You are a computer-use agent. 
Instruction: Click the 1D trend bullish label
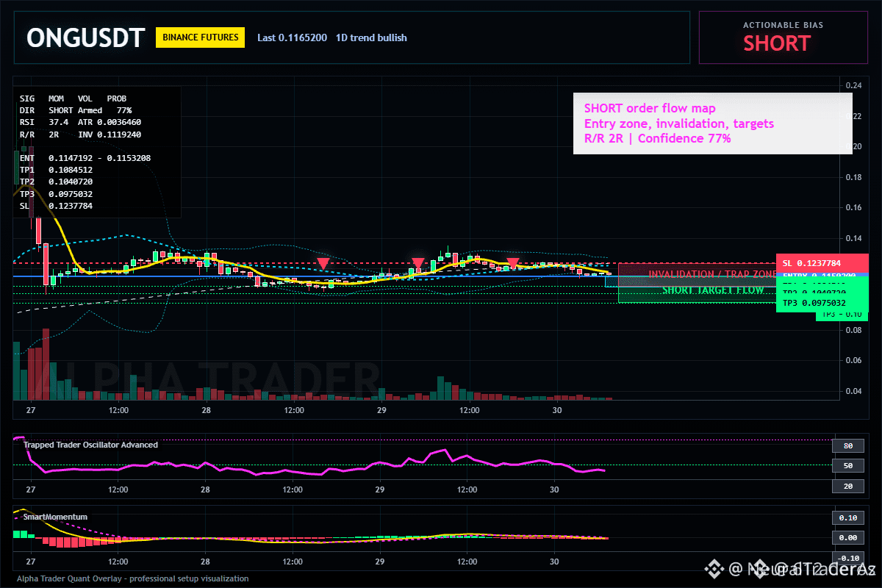[371, 37]
